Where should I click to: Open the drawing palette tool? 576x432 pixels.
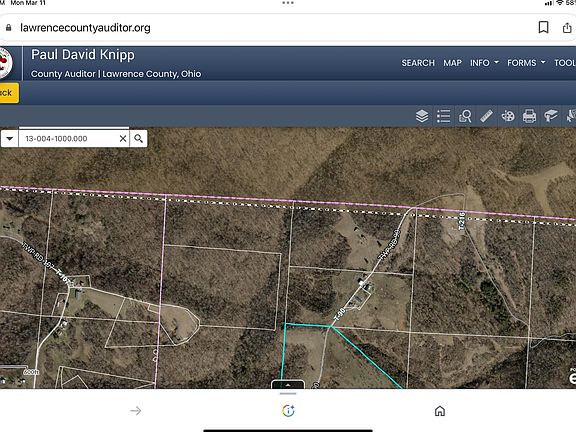coord(508,116)
